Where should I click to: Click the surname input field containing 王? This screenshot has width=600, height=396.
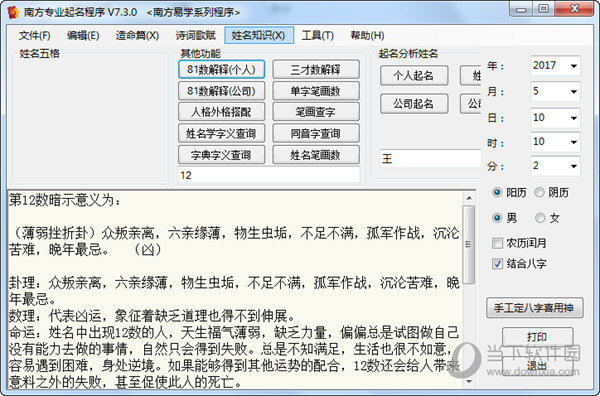(430, 158)
